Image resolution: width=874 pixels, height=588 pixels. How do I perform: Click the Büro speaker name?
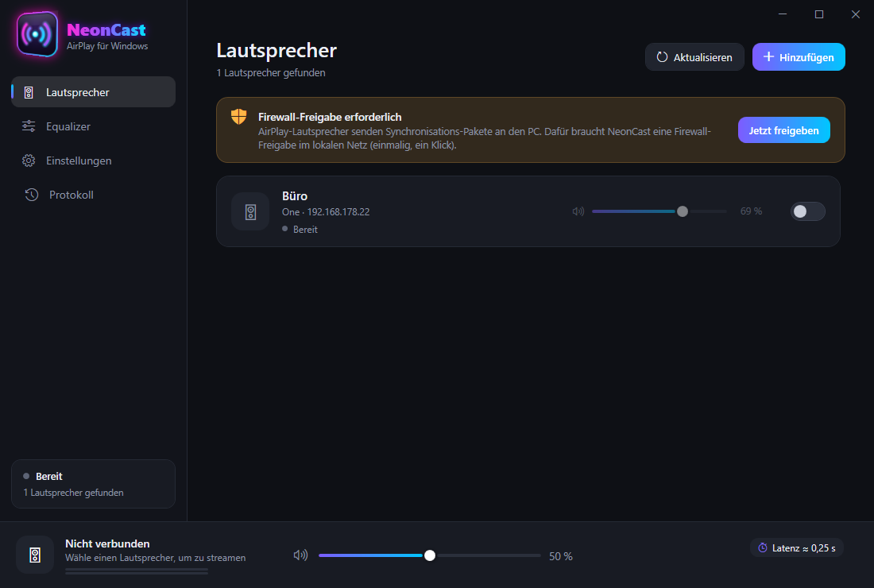click(295, 196)
